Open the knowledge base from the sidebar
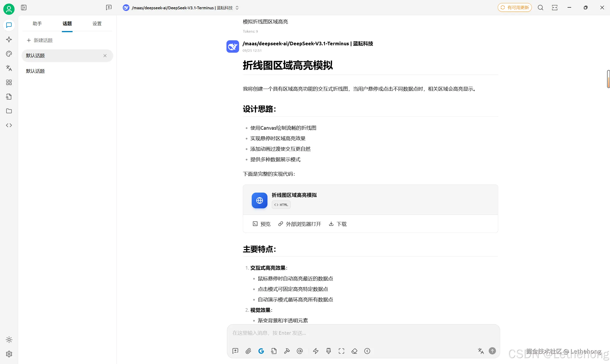 pos(9,97)
